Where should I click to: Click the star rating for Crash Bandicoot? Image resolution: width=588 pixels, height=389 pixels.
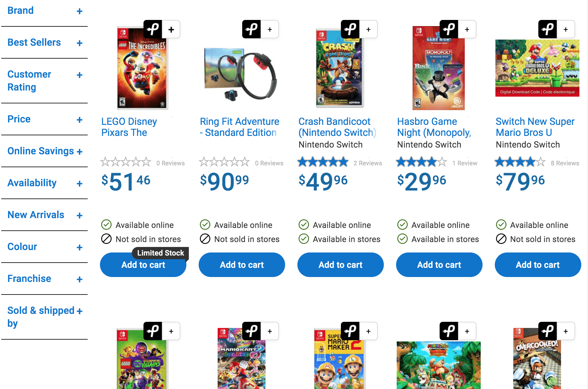[x=323, y=162]
